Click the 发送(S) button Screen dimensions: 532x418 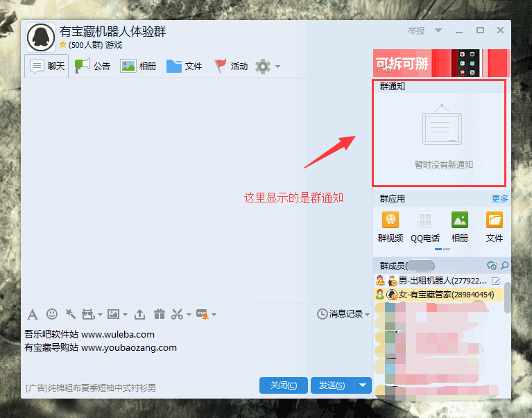point(332,385)
